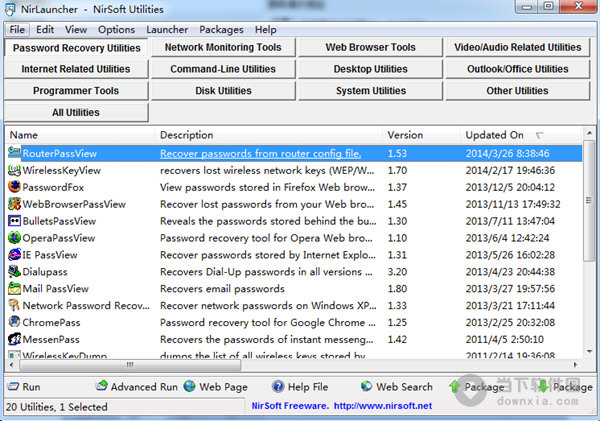Click the vertical scrollbar up arrow
Viewport: 600px width, 421px height.
(589, 133)
